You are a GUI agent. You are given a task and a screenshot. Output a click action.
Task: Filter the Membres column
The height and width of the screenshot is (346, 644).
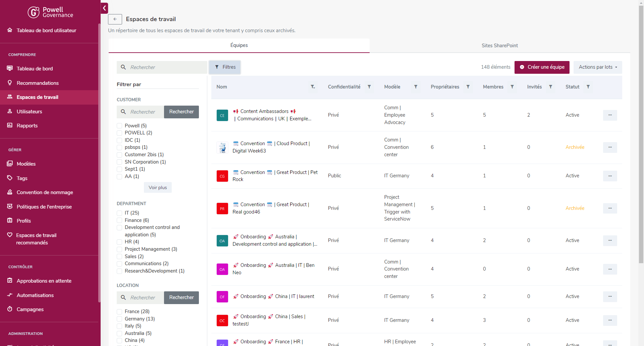pos(512,87)
